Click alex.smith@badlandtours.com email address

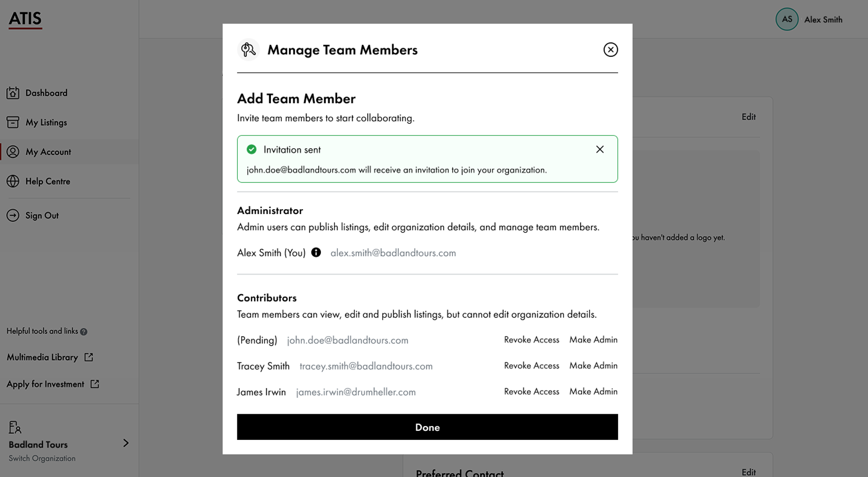click(x=393, y=253)
